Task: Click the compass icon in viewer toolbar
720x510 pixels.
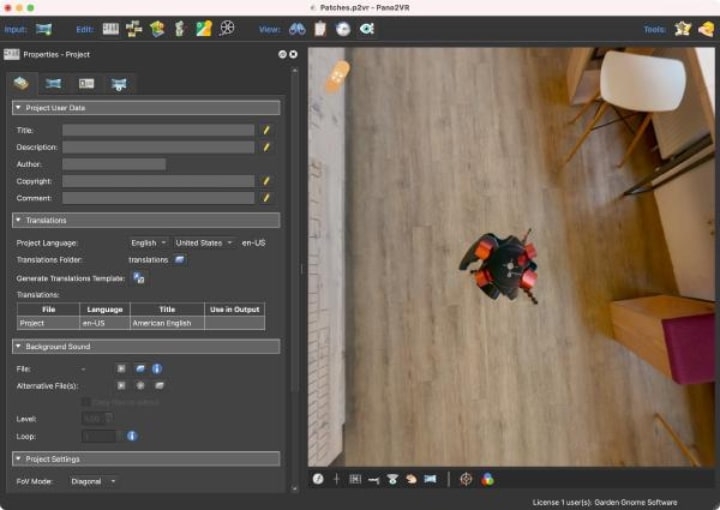Action: 318,479
